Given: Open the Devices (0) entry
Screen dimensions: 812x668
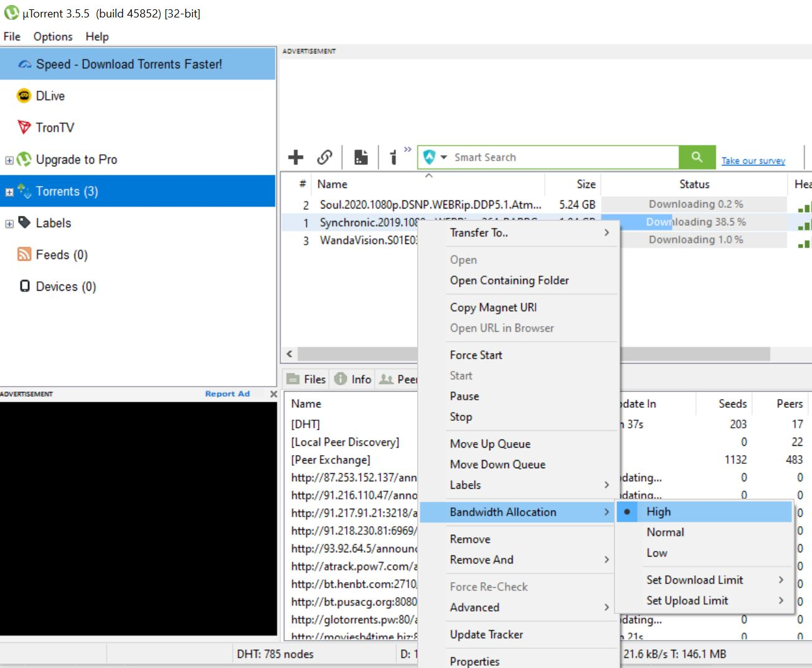Looking at the screenshot, I should coord(57,286).
